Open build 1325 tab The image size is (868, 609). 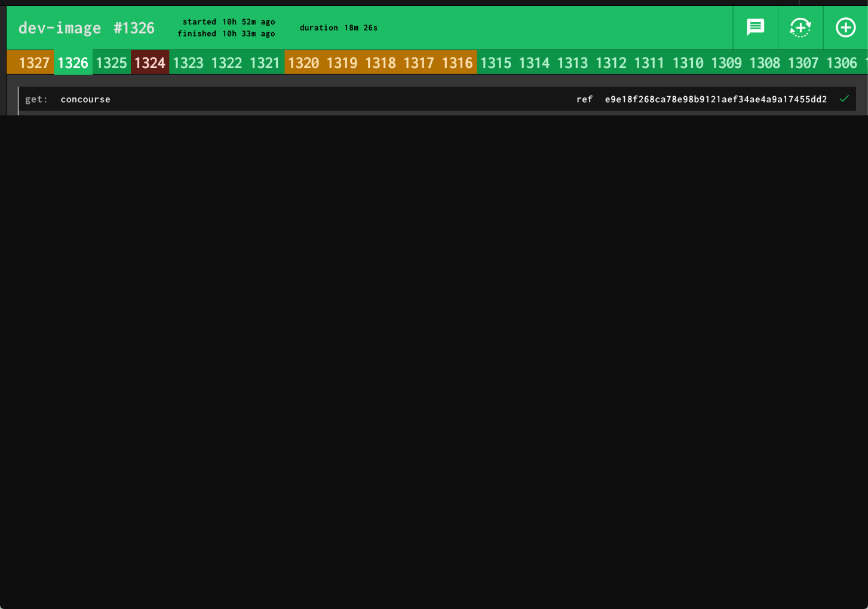[x=111, y=63]
